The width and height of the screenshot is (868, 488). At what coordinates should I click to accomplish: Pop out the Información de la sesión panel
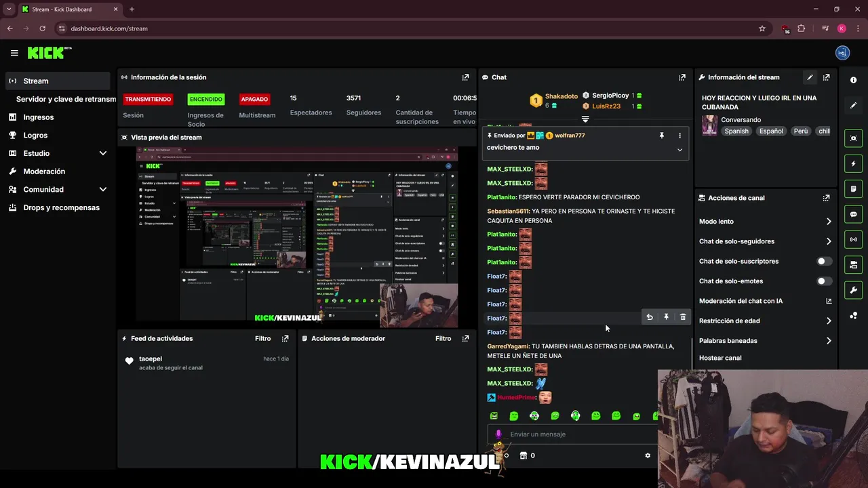(465, 77)
